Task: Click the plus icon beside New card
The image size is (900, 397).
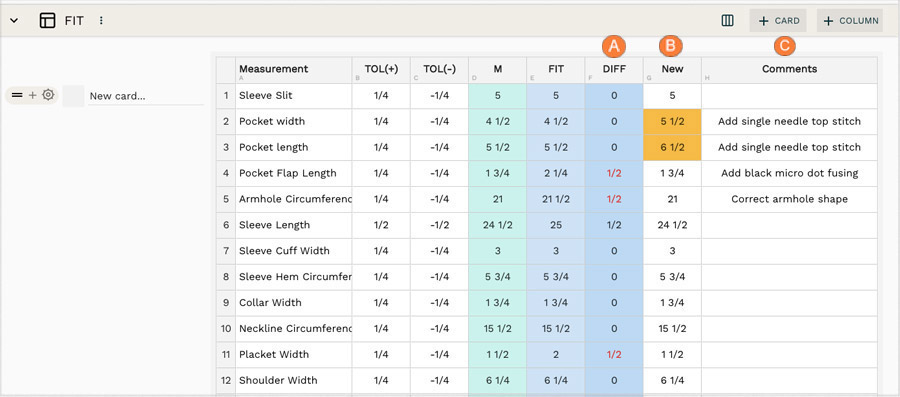Action: click(33, 95)
